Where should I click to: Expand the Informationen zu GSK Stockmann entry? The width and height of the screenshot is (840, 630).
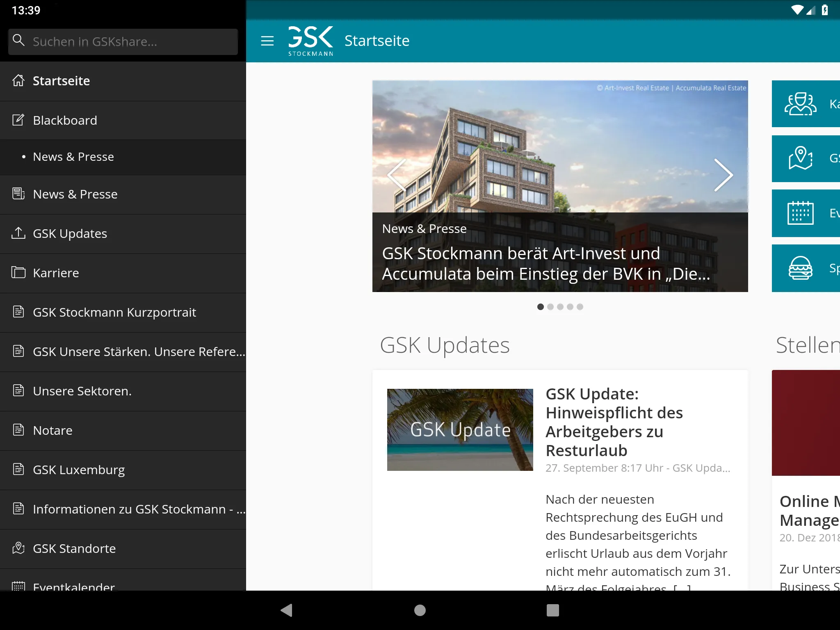click(123, 509)
